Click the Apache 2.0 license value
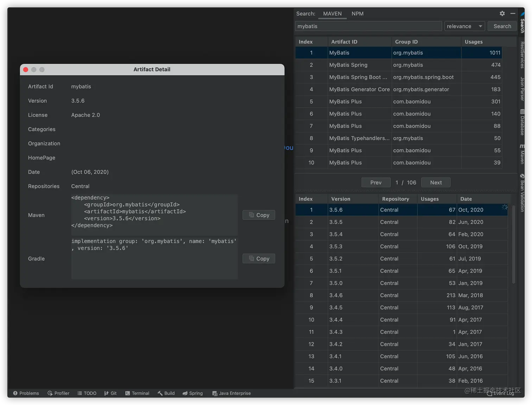The image size is (532, 405). (x=85, y=115)
